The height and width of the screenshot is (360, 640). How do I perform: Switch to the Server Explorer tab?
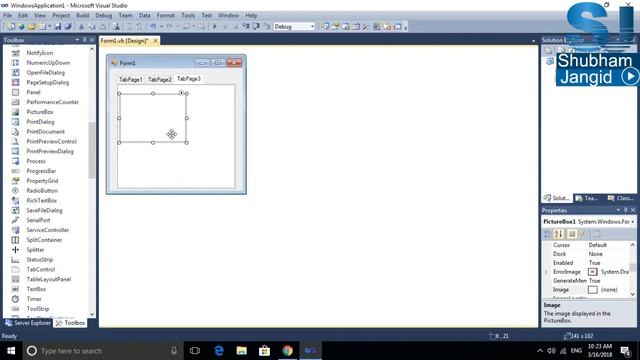click(28, 323)
